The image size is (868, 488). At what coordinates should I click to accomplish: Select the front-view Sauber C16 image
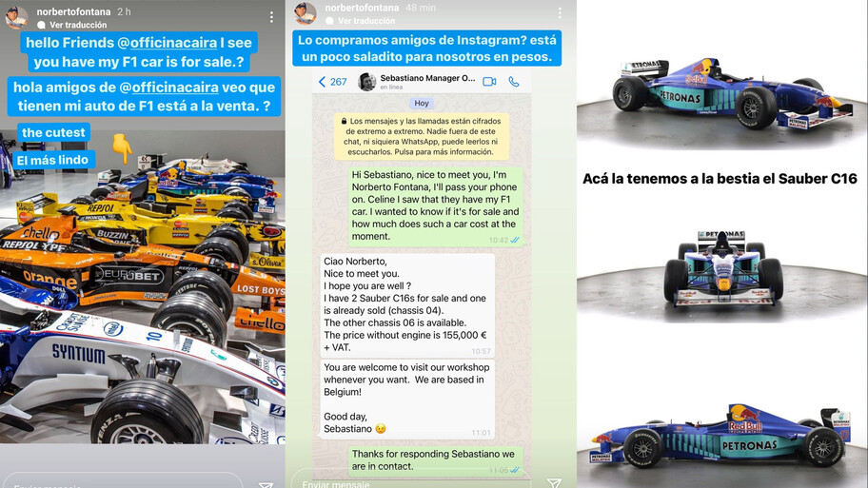tap(723, 269)
